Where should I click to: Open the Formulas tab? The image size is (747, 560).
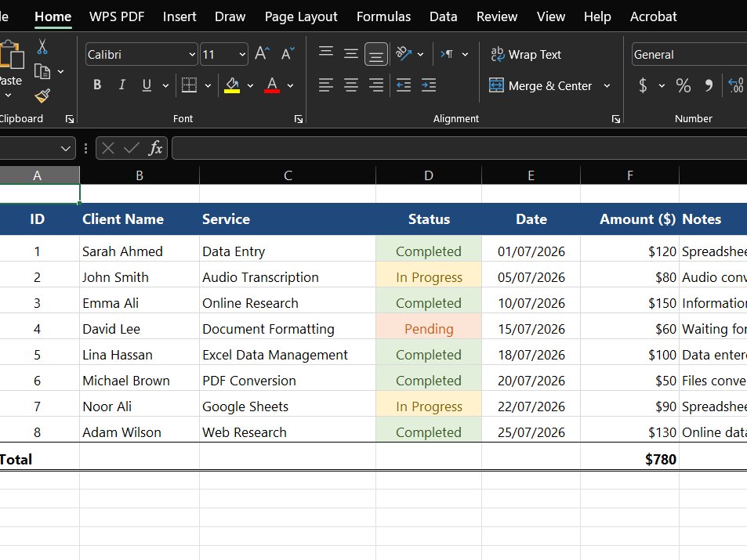[383, 16]
